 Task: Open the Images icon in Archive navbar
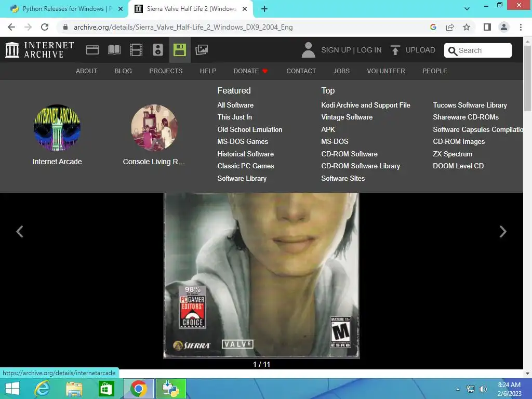pyautogui.click(x=202, y=50)
